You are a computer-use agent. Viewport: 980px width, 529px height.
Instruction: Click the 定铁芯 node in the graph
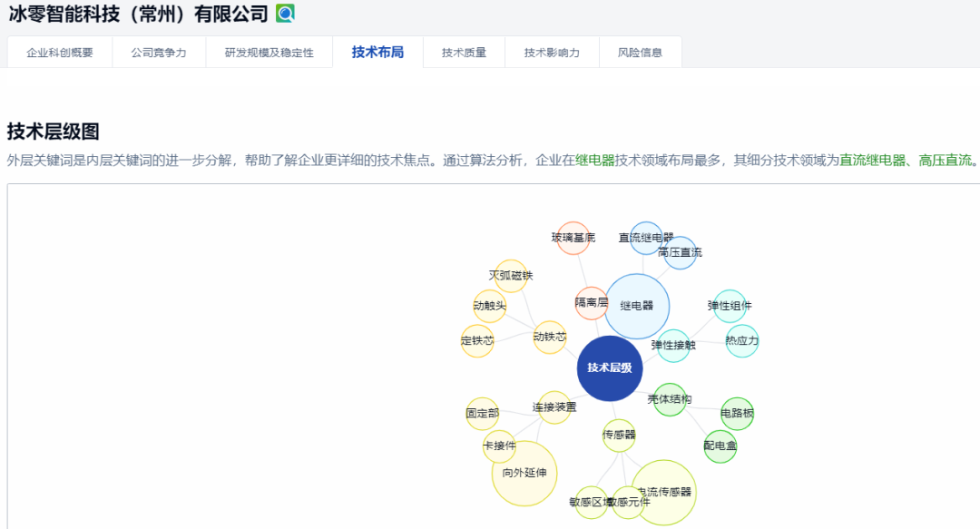pos(477,341)
